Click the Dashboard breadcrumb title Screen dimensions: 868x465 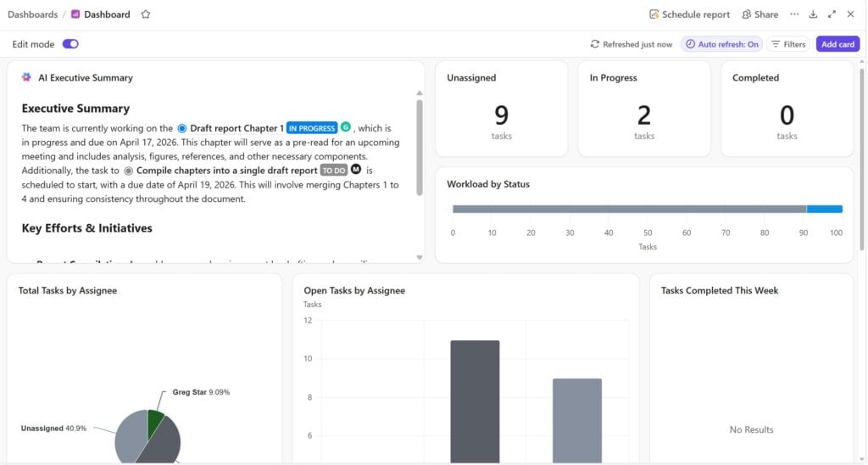pos(107,14)
